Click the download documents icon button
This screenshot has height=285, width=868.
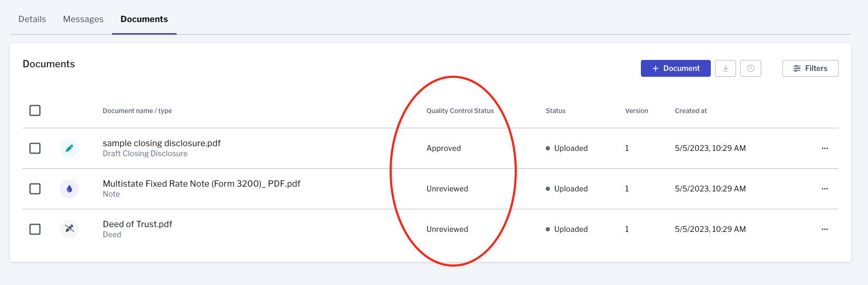726,68
